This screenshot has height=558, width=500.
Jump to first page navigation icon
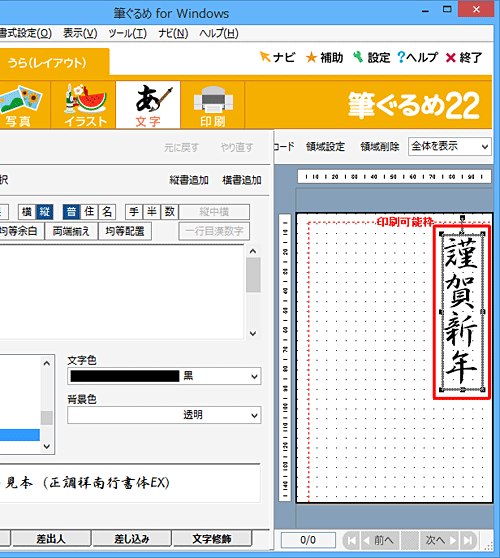(351, 541)
